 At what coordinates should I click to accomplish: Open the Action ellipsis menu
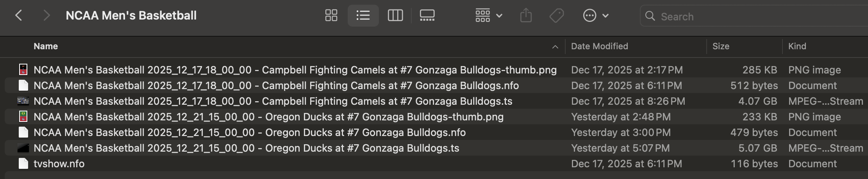tap(595, 16)
